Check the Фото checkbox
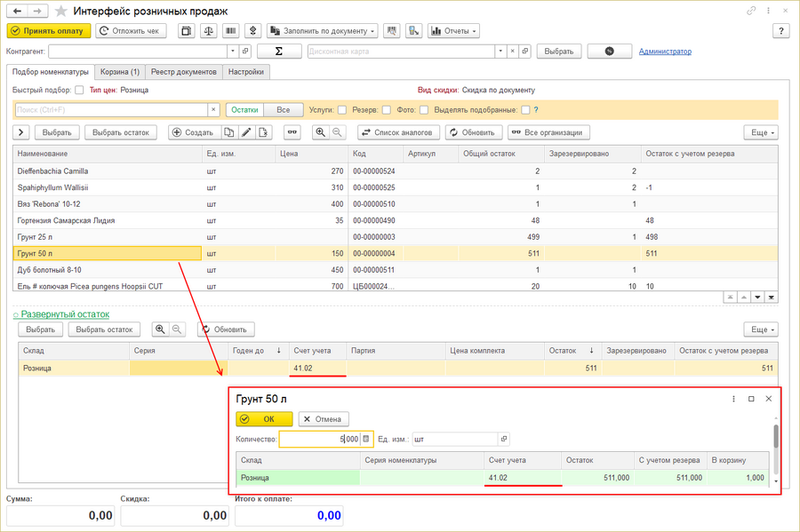 tap(424, 110)
